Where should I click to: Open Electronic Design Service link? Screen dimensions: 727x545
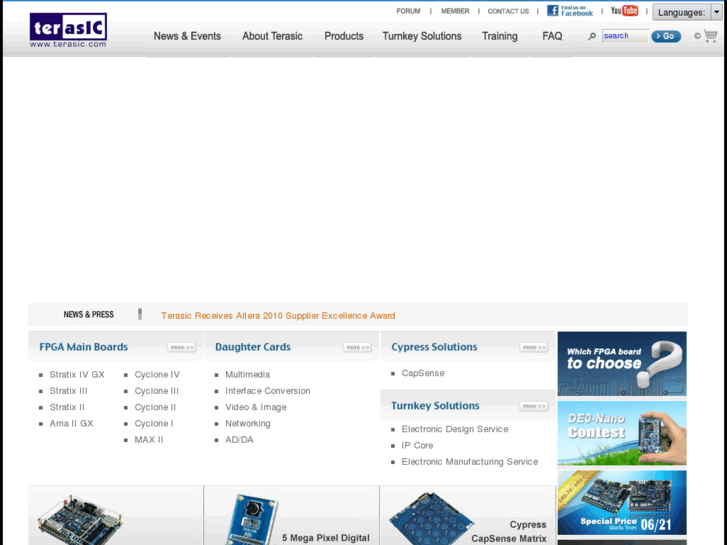[455, 429]
